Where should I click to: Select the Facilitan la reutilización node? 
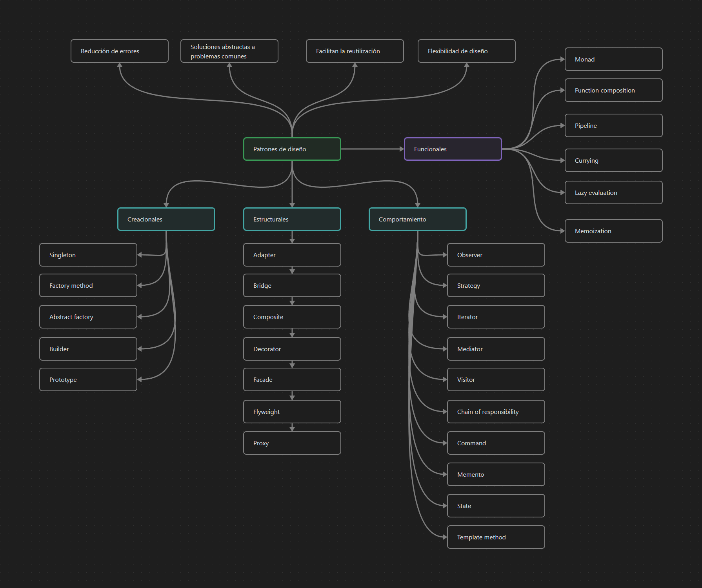(x=355, y=51)
